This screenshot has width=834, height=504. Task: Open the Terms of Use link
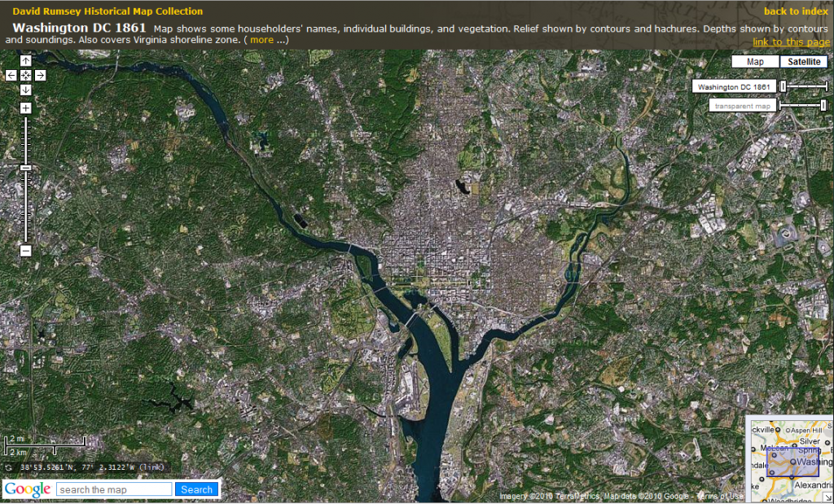[722, 497]
